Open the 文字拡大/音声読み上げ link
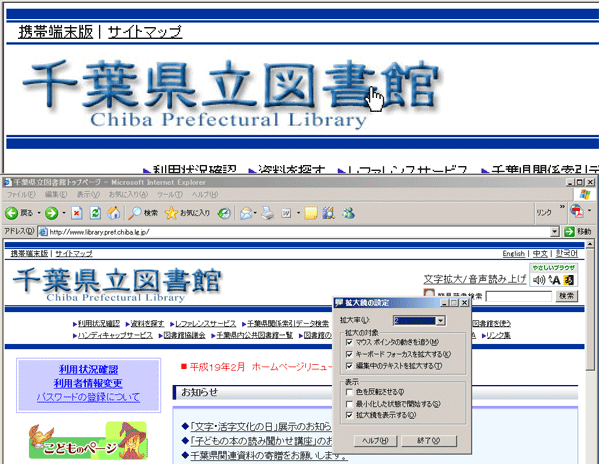Viewport: 599px width, 464px height. [475, 279]
